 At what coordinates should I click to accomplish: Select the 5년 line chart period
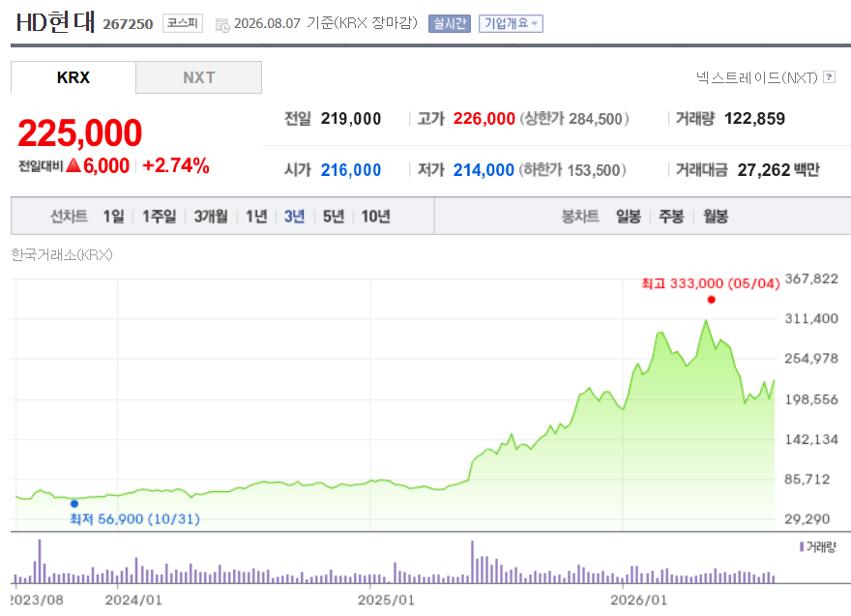(334, 216)
